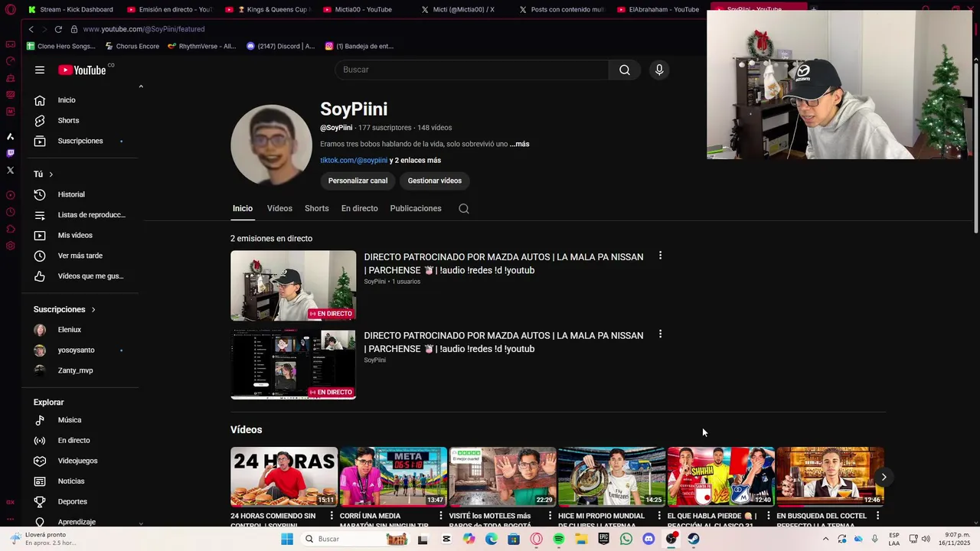
Task: Search within channel magnifier icon
Action: click(464, 208)
